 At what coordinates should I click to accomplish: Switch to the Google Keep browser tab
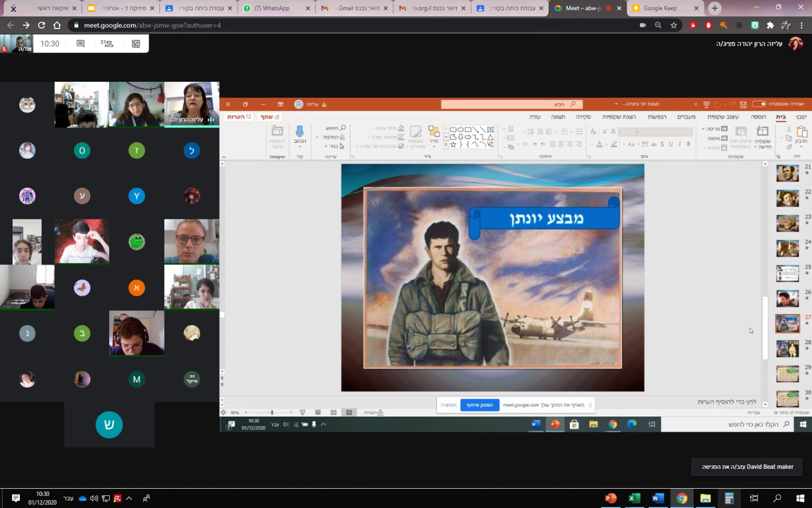coord(665,8)
